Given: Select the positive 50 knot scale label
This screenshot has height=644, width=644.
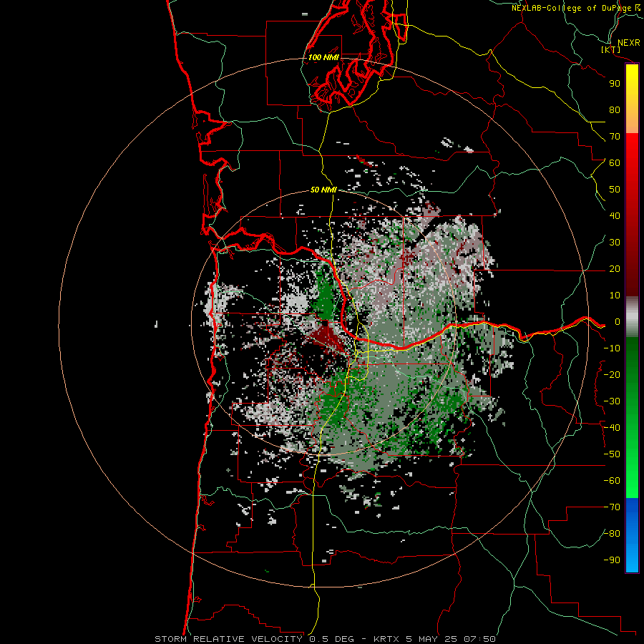Looking at the screenshot, I should [x=615, y=190].
